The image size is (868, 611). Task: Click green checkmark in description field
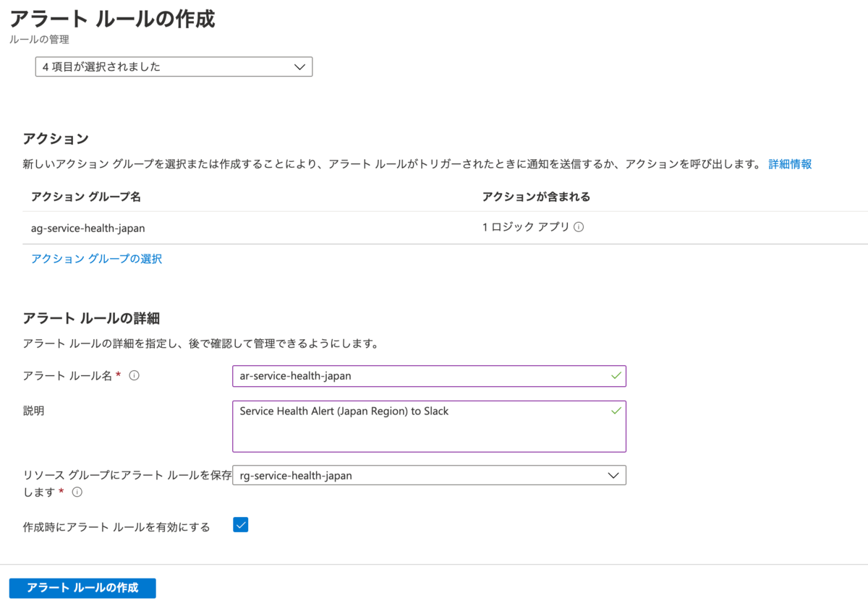(616, 411)
